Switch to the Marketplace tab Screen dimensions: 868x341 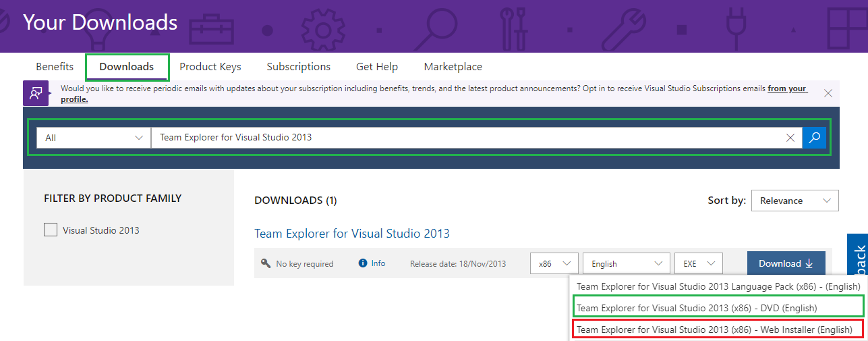453,67
